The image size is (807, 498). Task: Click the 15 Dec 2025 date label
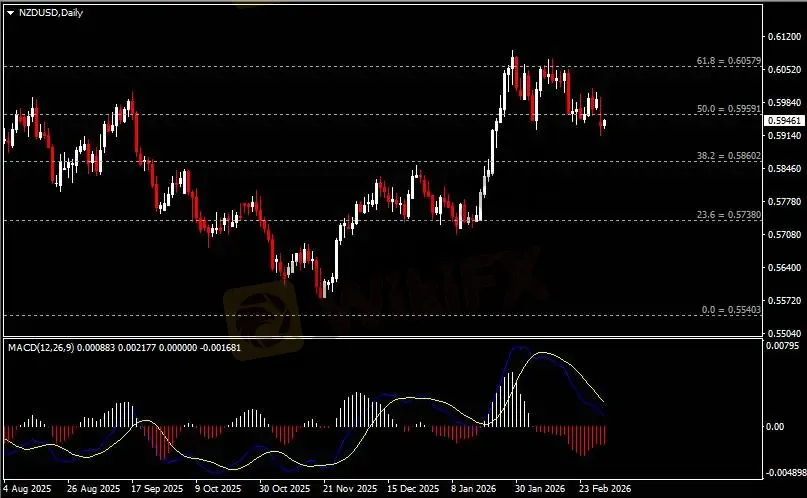(x=413, y=489)
